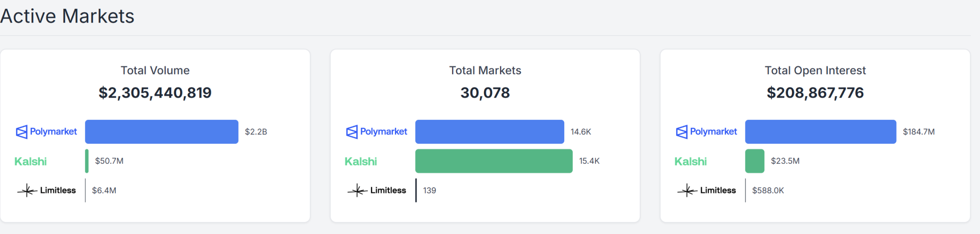980x234 pixels.
Task: Click the Active Markets heading
Action: tap(67, 16)
